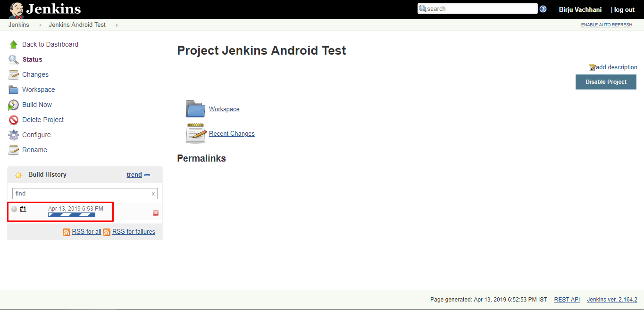The image size is (644, 310).
Task: Click the build status ball next to #1
Action: pos(14,209)
